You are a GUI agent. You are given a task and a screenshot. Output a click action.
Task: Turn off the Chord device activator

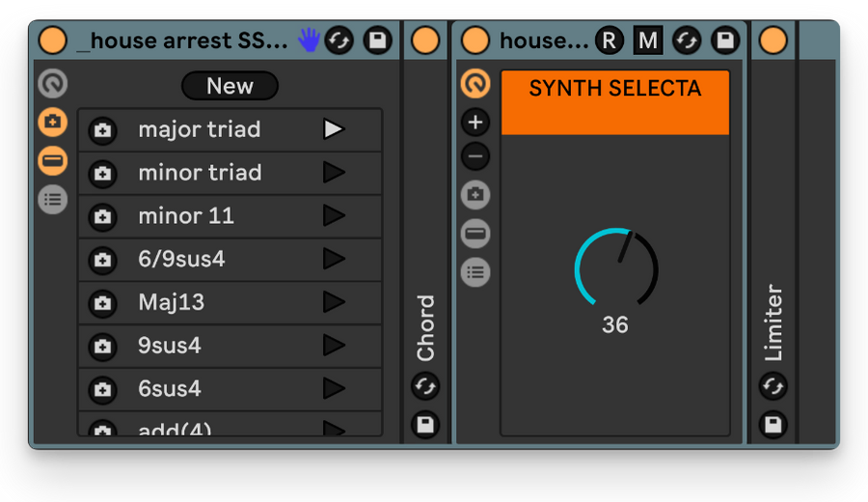point(425,41)
